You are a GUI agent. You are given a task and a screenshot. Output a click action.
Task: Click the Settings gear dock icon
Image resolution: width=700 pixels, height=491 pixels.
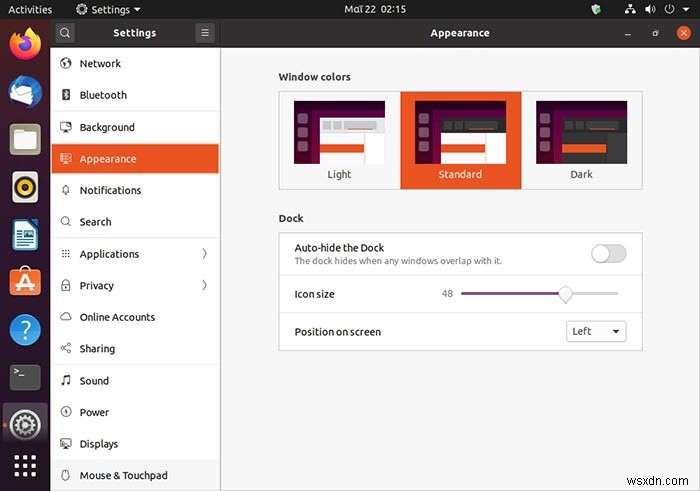25,424
